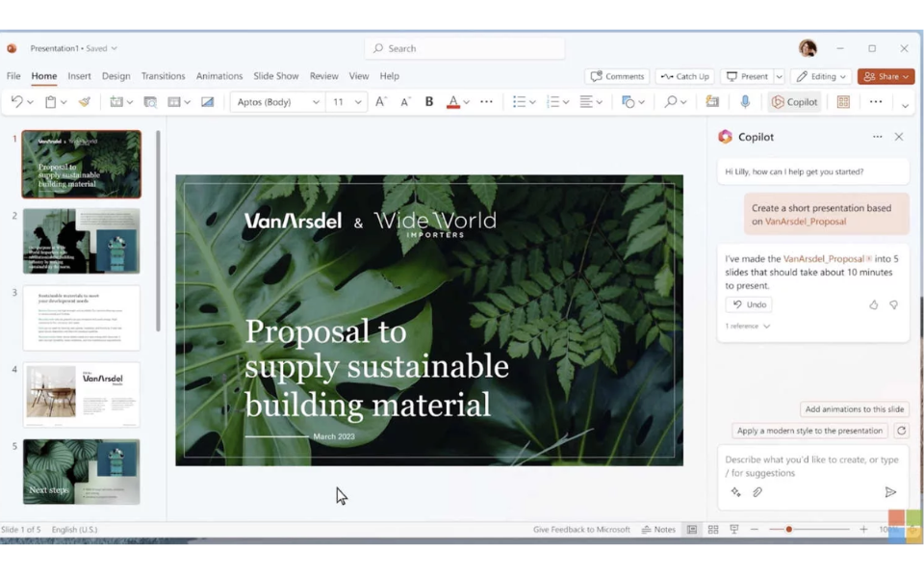Open the font color dropdown arrow

466,103
